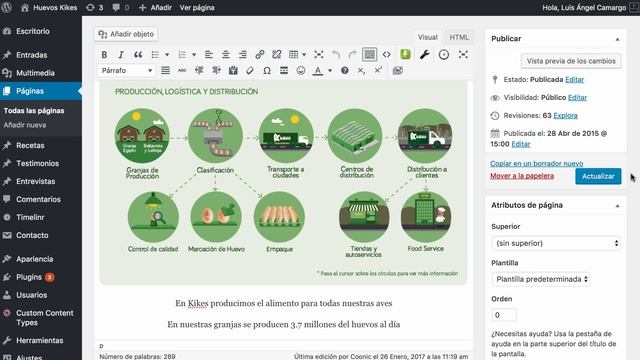Viewport: 640px width, 360px height.
Task: Edit the Visibilidad setting
Action: [577, 98]
